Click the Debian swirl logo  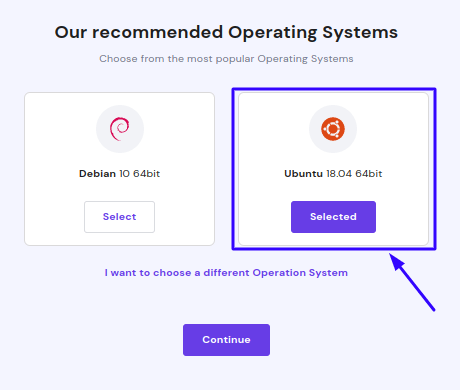pos(120,129)
